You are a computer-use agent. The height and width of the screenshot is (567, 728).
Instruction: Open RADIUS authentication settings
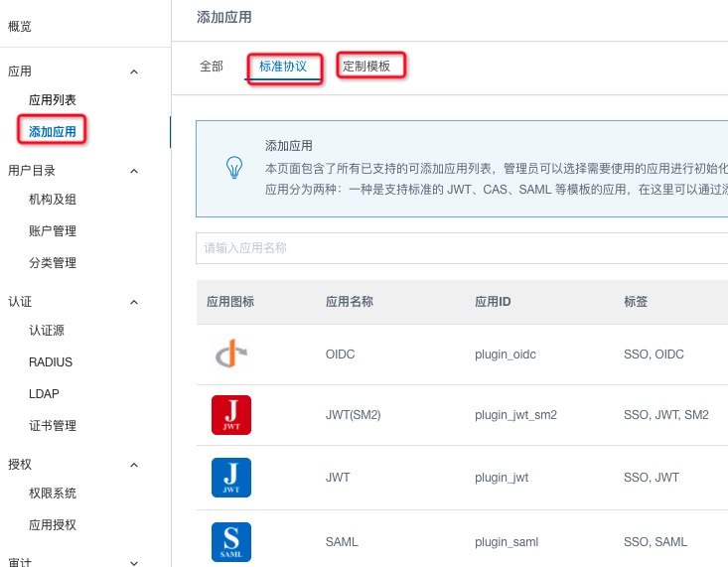click(51, 362)
